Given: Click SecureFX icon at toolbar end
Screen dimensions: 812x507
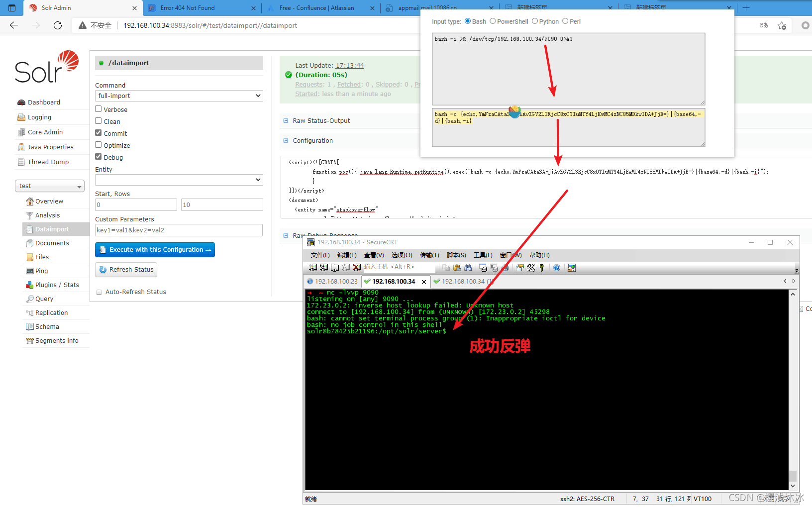Looking at the screenshot, I should (572, 268).
